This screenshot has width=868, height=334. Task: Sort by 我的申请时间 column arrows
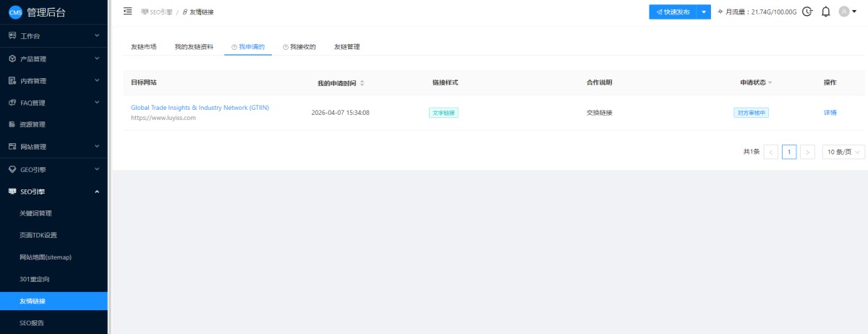[362, 83]
